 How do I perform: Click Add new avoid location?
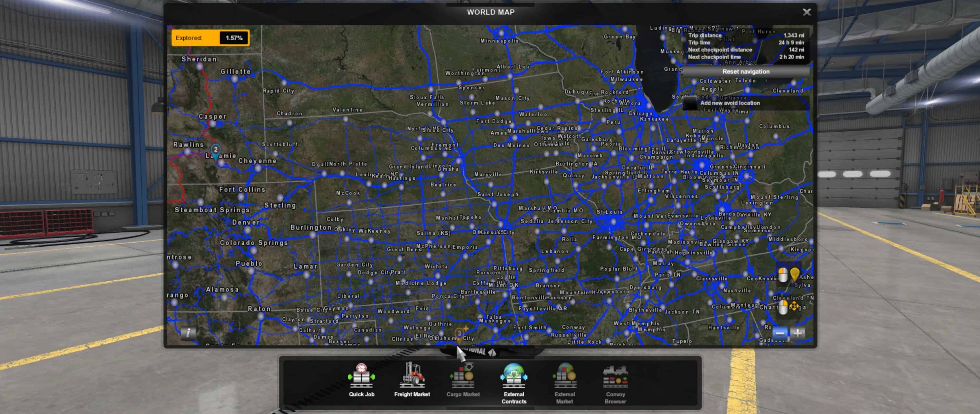730,103
